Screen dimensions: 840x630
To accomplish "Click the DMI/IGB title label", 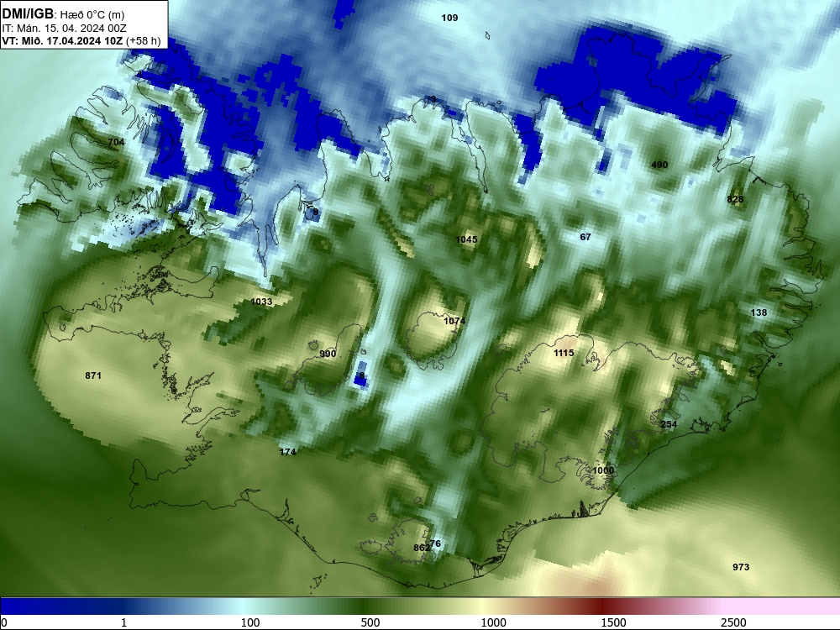I will tap(28, 14).
